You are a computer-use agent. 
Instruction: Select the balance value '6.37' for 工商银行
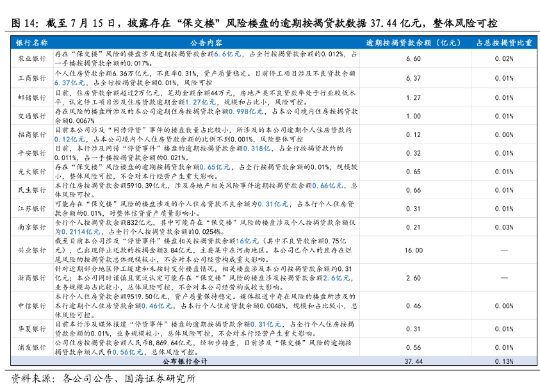tap(413, 79)
